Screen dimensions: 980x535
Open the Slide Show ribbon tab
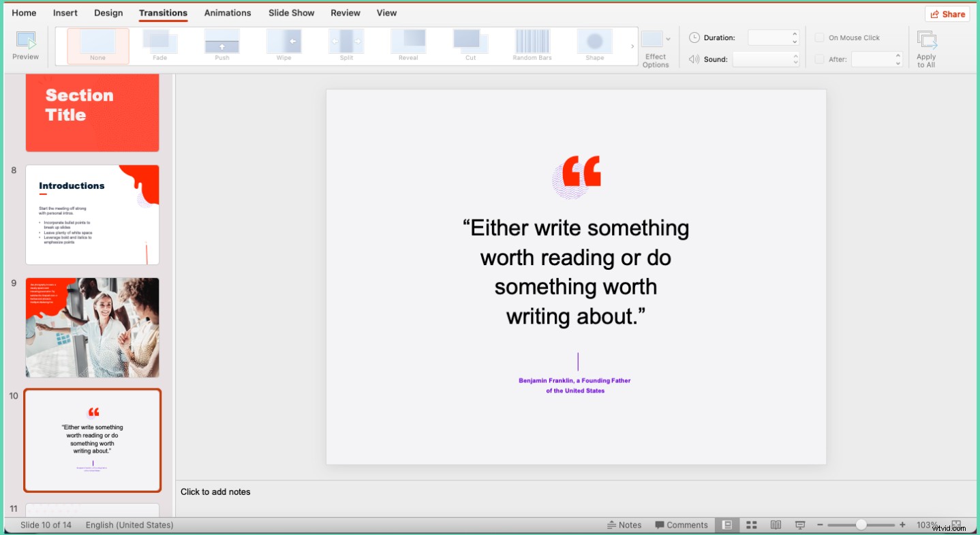click(291, 12)
